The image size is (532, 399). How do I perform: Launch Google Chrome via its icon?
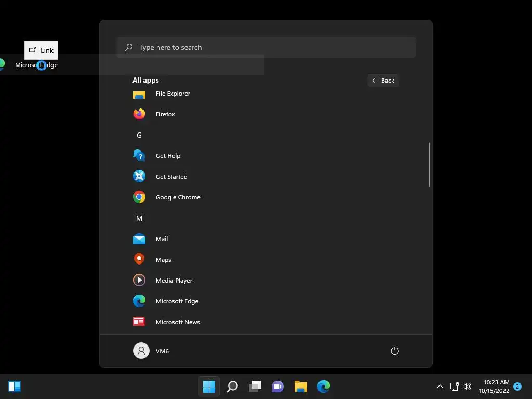(x=139, y=197)
